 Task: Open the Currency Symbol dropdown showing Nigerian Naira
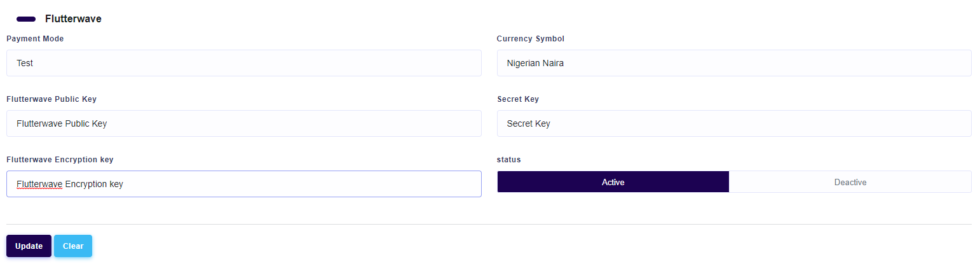click(733, 63)
